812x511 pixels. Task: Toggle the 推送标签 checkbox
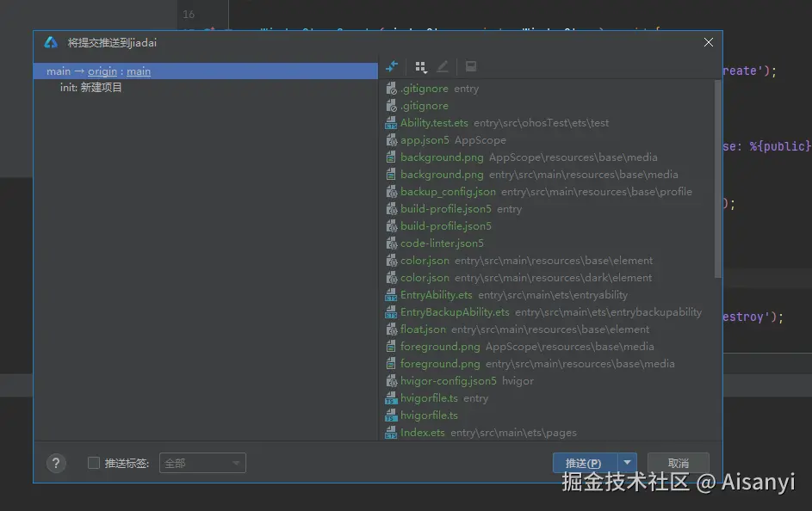click(x=94, y=463)
